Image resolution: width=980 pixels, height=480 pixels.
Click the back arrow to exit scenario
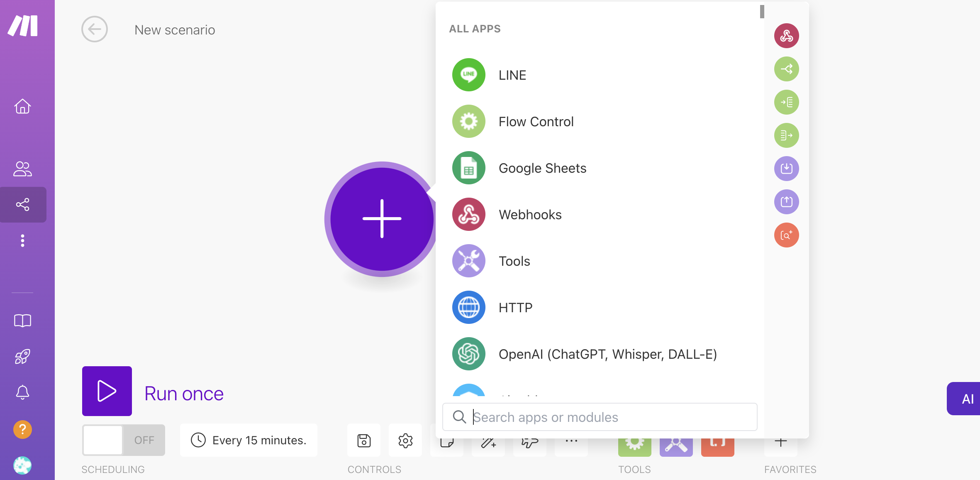(94, 29)
